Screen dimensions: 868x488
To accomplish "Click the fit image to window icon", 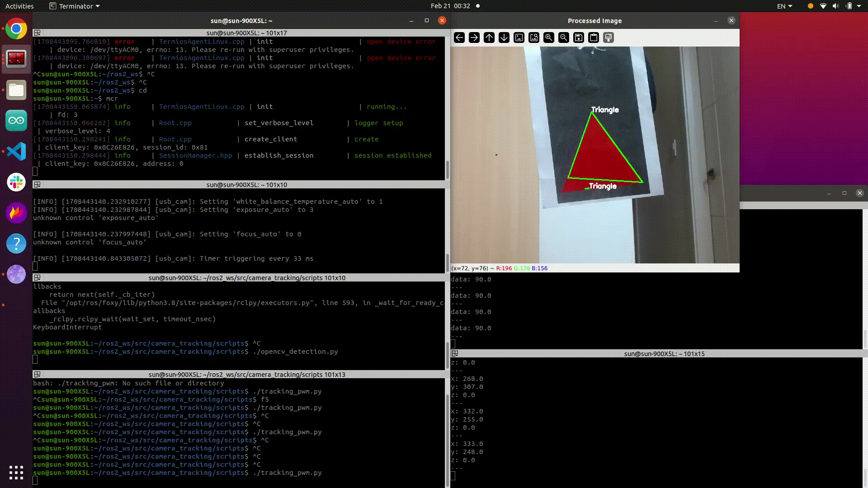I will point(519,38).
